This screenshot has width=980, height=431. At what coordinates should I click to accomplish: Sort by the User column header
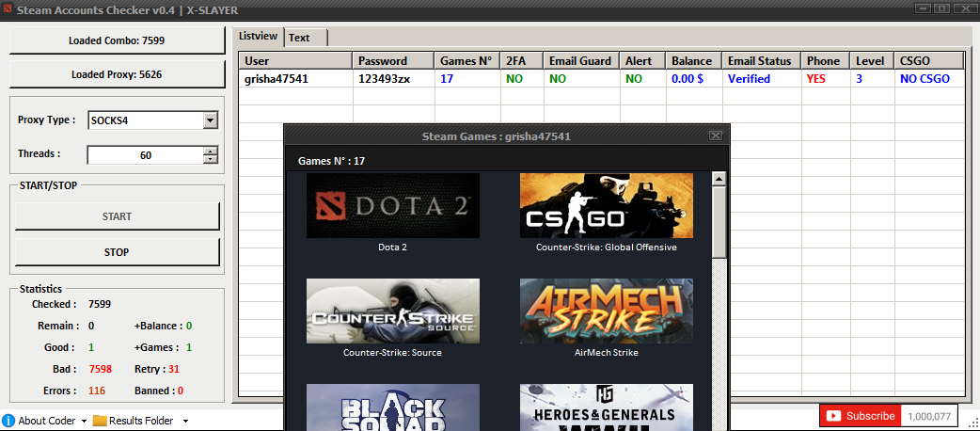pos(295,60)
